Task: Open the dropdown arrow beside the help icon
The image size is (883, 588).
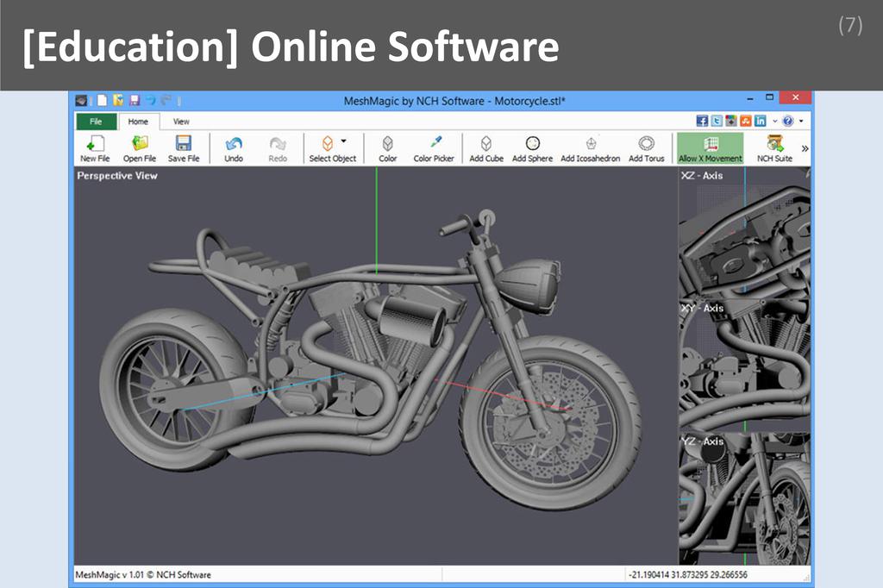Action: click(x=801, y=122)
